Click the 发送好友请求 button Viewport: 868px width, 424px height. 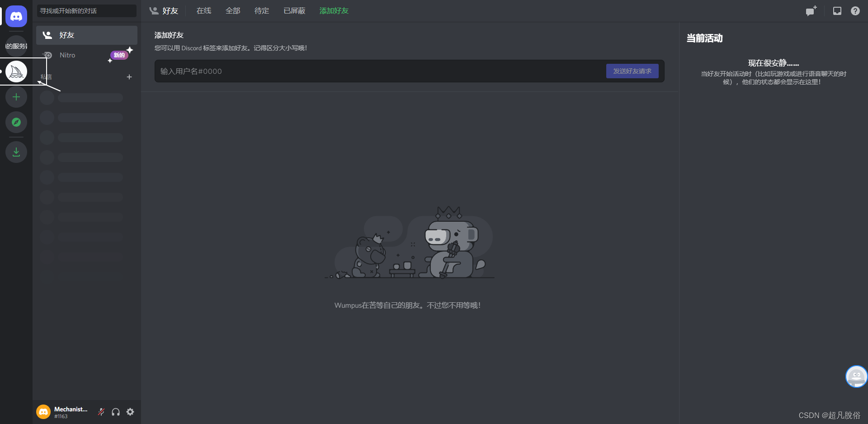click(x=632, y=71)
